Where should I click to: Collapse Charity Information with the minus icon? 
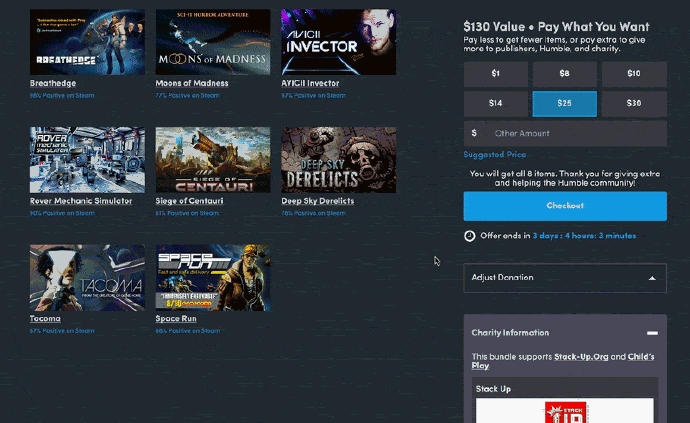coord(652,333)
